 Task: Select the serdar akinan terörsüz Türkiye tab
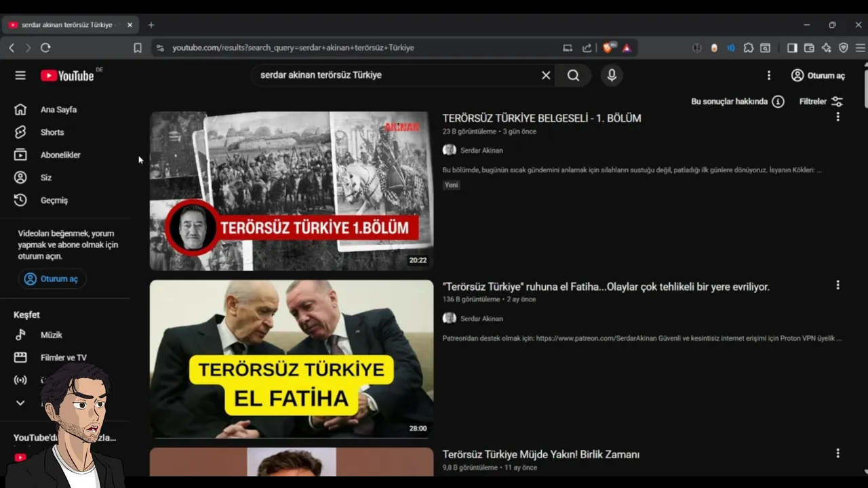pos(69,25)
